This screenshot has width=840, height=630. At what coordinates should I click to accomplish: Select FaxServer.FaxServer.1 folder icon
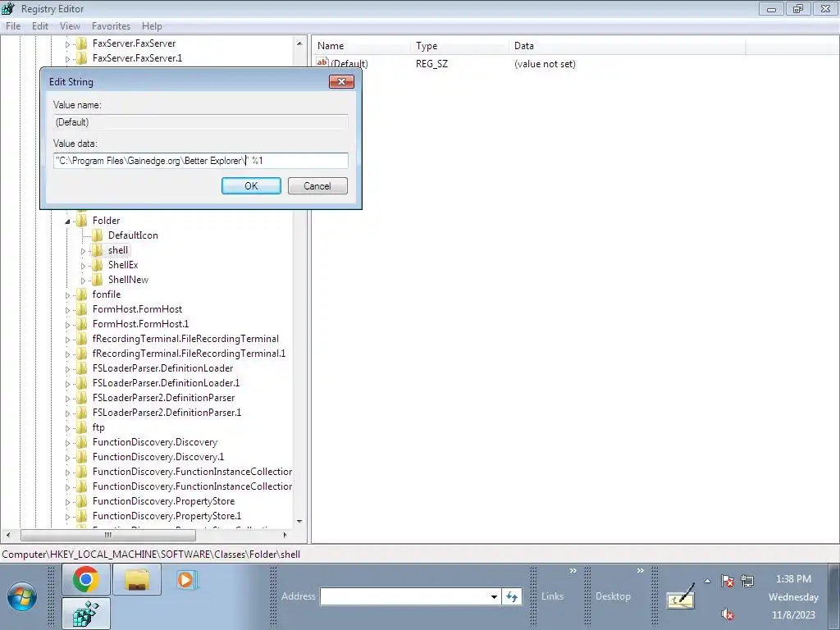pyautogui.click(x=81, y=58)
